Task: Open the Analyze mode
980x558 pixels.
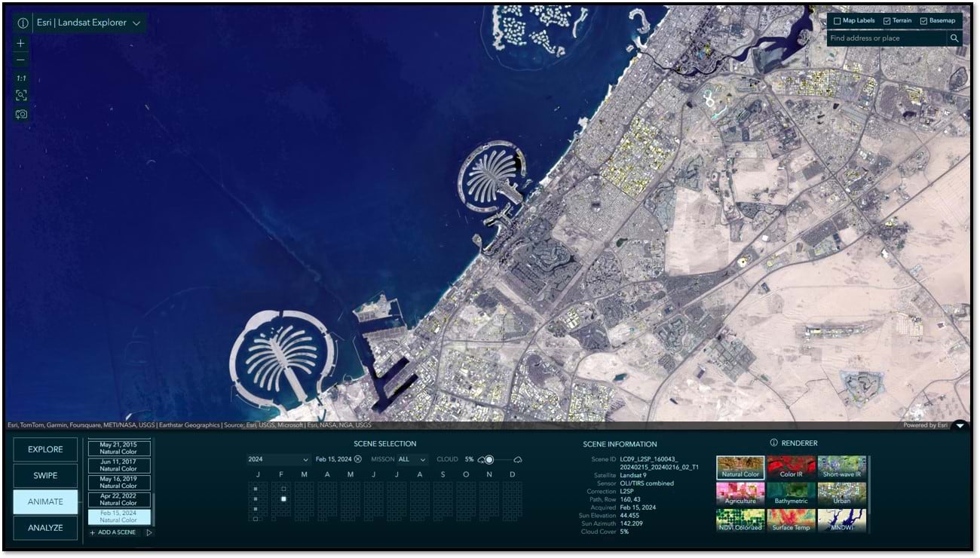Action: [x=45, y=528]
